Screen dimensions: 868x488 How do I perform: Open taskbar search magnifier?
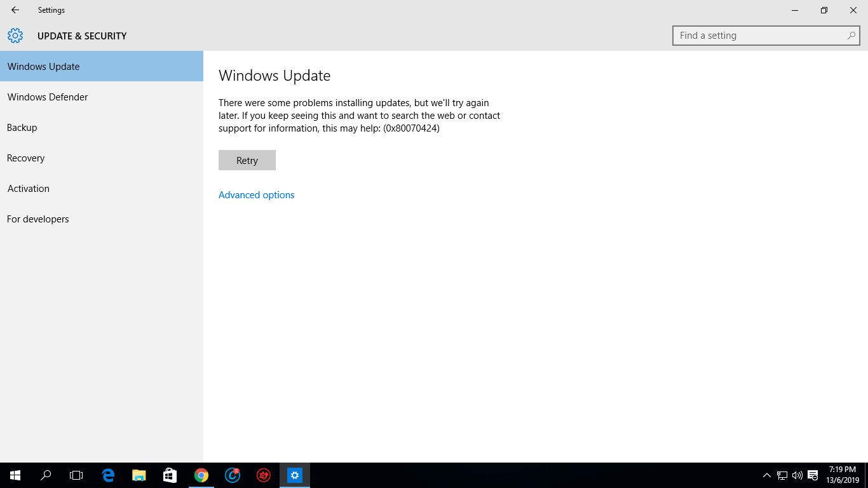[x=46, y=475]
